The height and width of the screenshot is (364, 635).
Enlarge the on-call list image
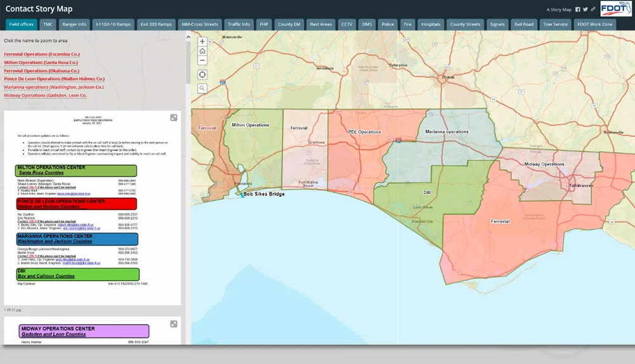pyautogui.click(x=174, y=118)
